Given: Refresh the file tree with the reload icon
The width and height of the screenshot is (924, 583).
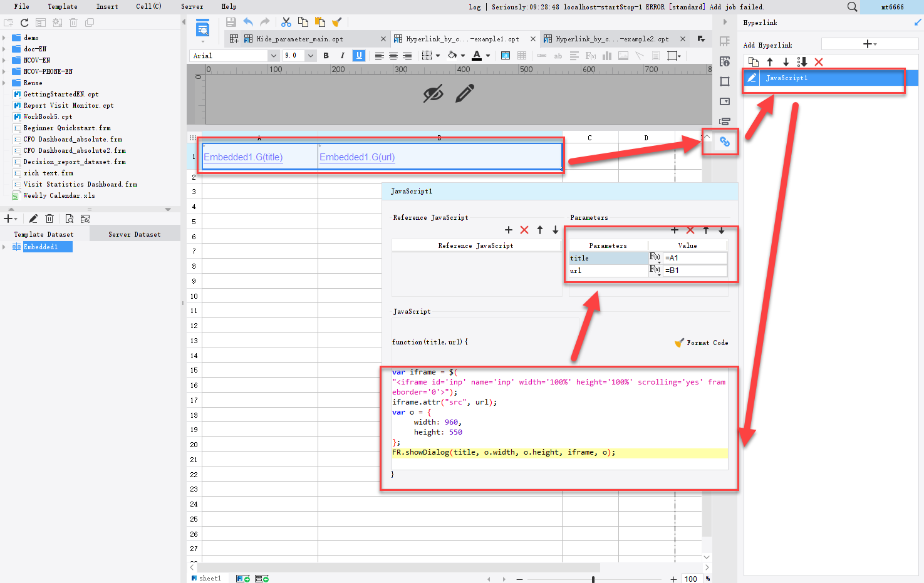Looking at the screenshot, I should point(24,23).
